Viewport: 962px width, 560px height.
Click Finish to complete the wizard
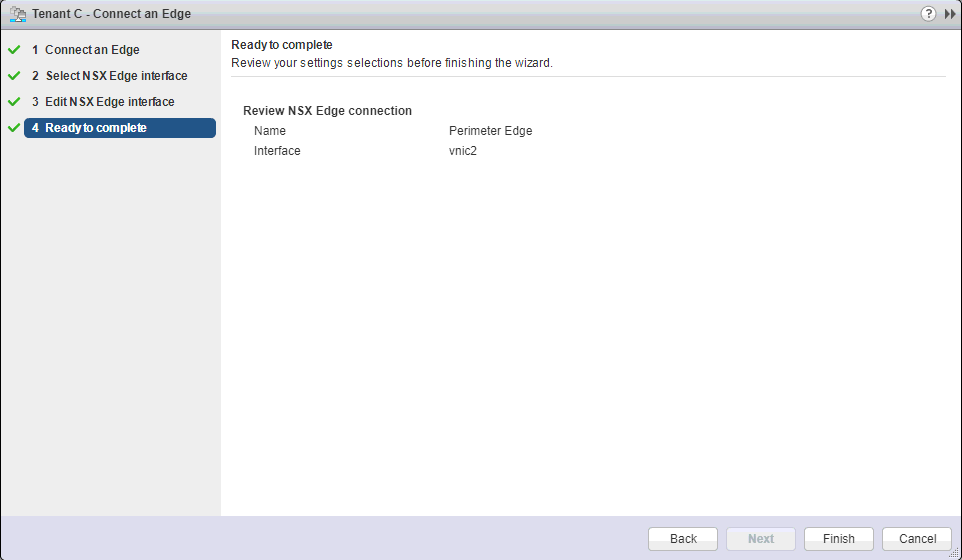838,539
